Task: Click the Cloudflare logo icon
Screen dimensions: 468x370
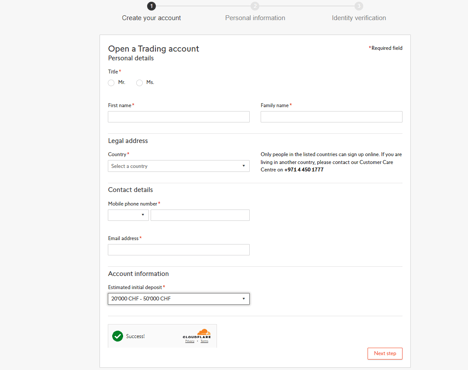Action: coord(197,333)
